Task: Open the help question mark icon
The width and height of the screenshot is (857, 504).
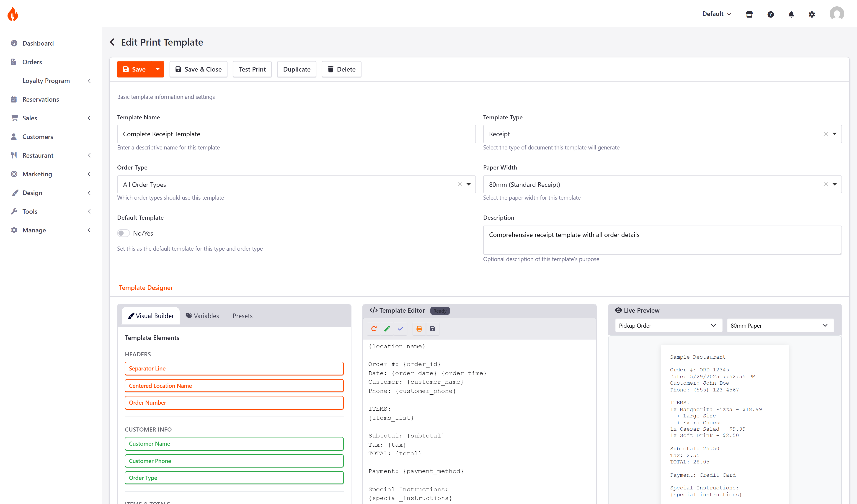Action: 771,14
